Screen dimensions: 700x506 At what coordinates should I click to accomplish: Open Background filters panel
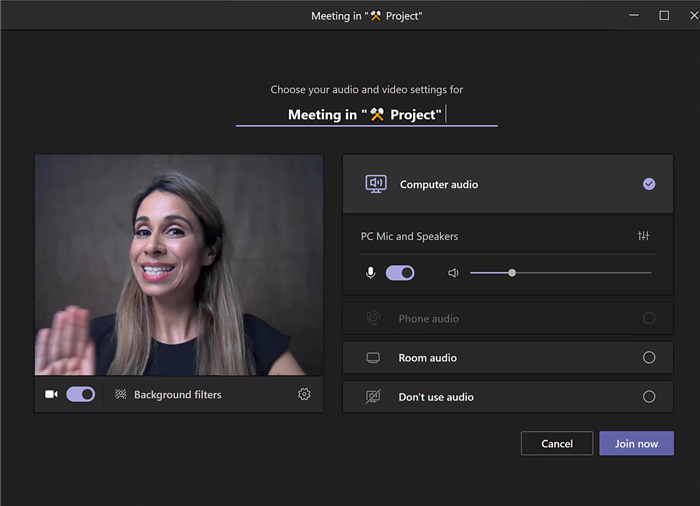point(177,394)
